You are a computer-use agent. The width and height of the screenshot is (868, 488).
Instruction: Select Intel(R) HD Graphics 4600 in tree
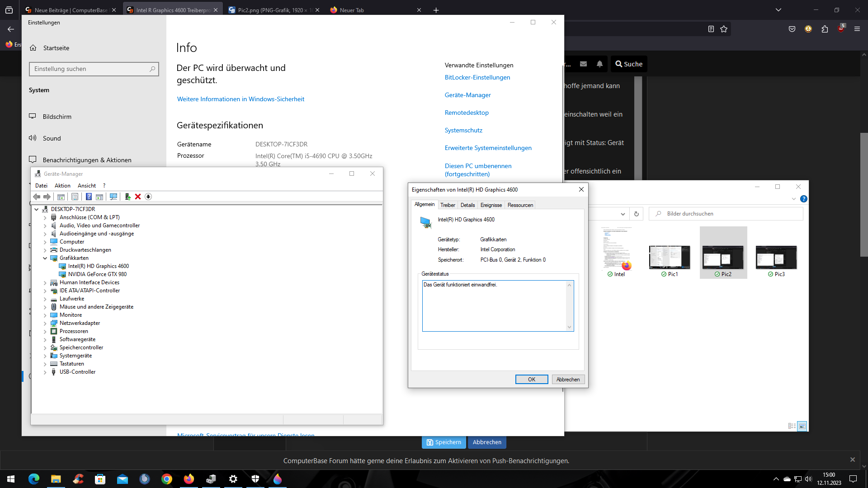99,266
